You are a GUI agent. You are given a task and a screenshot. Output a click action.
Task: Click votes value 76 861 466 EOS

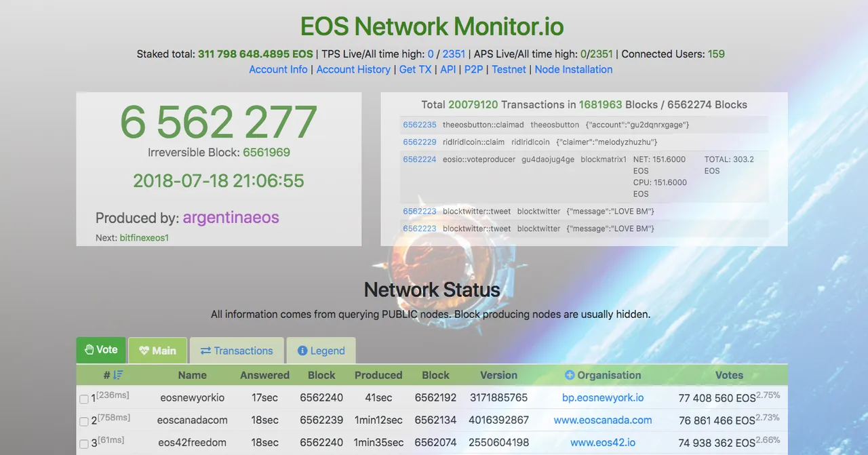coord(716,420)
